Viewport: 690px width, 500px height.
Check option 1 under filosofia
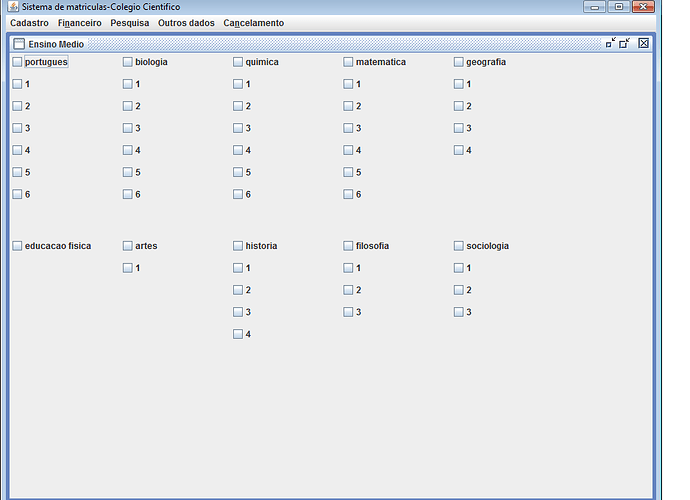352,268
